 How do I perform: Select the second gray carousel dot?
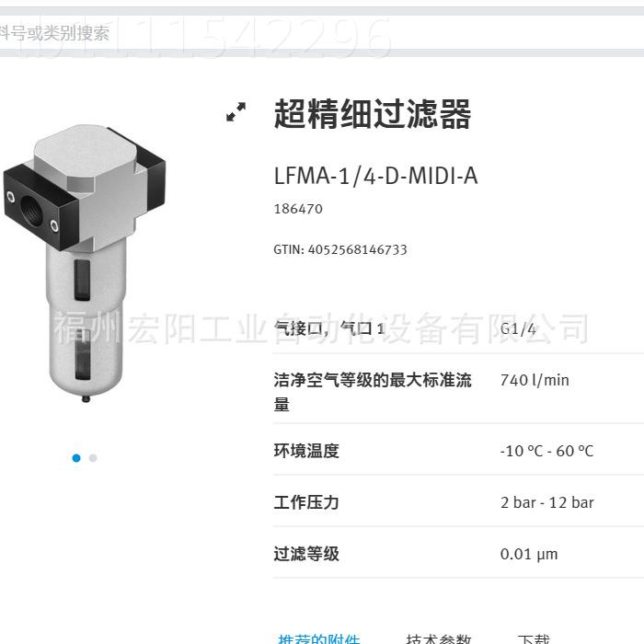click(93, 458)
